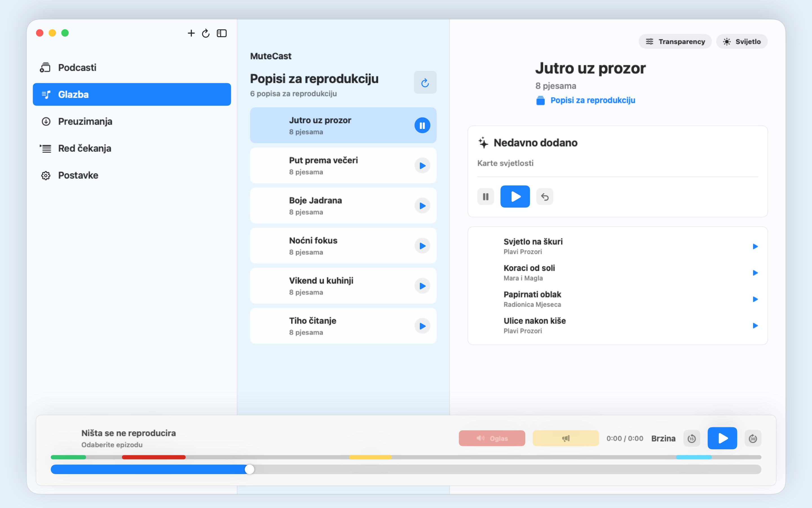
Task: Play the Boje Jadrana playlist
Action: coord(422,206)
